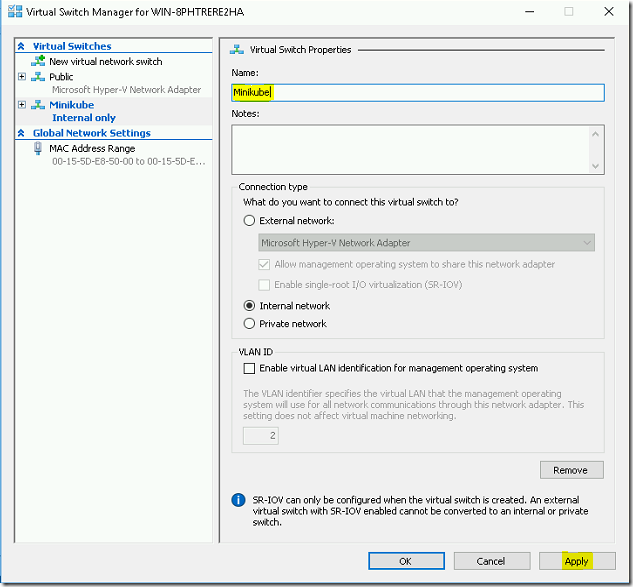Click the VLAN ID number field

pyautogui.click(x=261, y=436)
